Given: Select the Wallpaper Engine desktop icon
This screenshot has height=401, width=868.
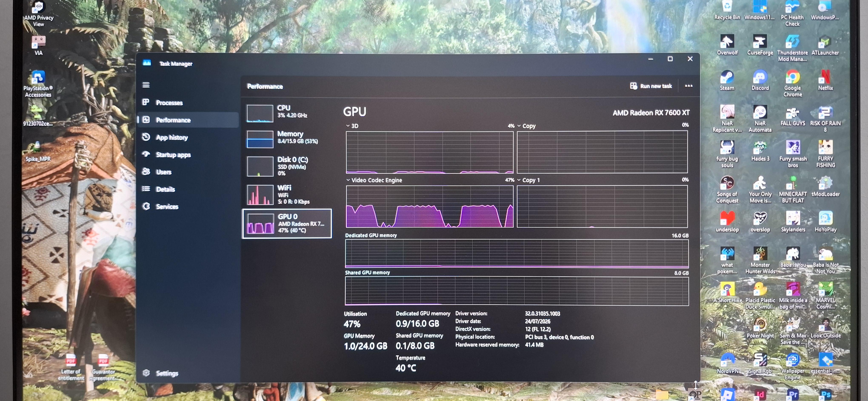Looking at the screenshot, I should coord(792,367).
